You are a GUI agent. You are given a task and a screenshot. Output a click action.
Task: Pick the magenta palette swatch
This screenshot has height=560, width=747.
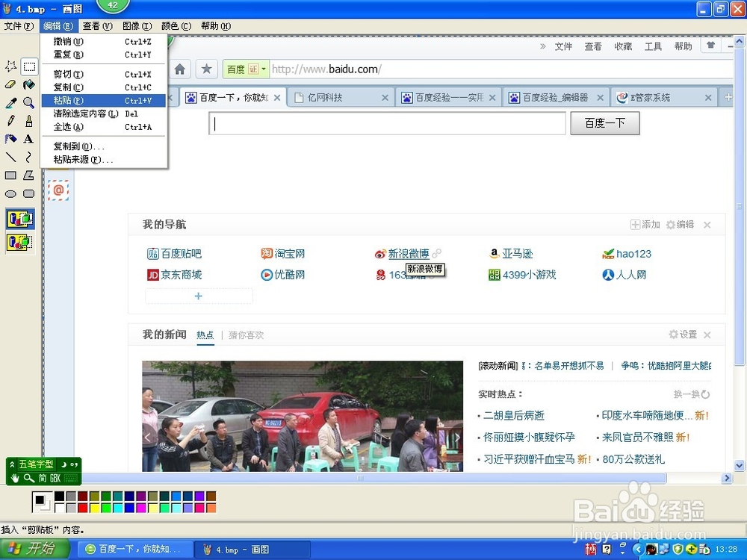point(141,508)
